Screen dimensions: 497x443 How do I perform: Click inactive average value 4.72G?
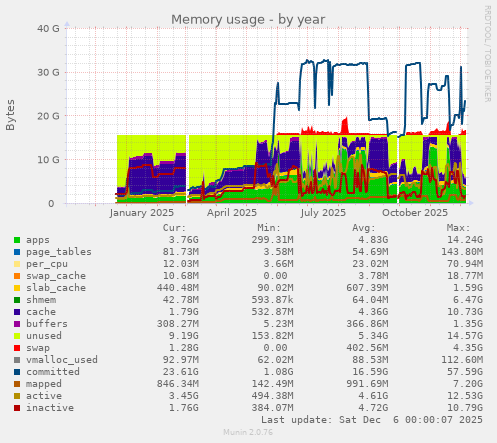(x=373, y=408)
